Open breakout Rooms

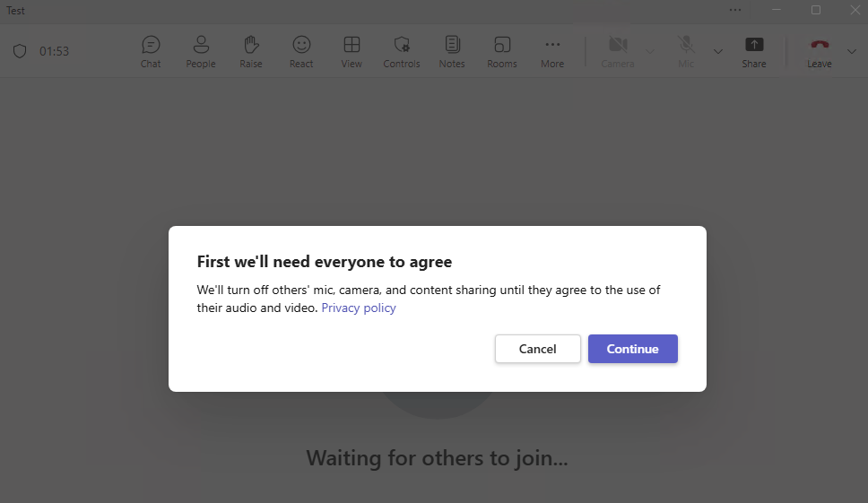click(x=502, y=51)
